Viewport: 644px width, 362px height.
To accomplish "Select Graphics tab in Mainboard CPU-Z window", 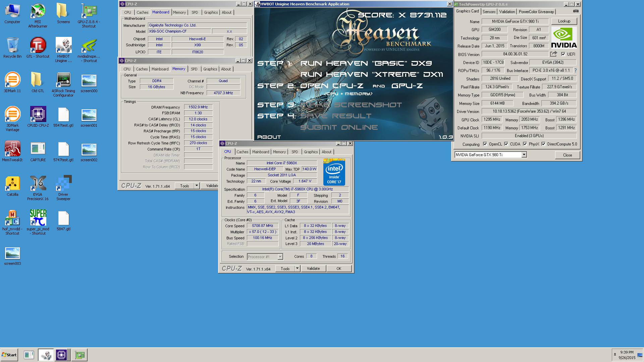I will point(211,12).
